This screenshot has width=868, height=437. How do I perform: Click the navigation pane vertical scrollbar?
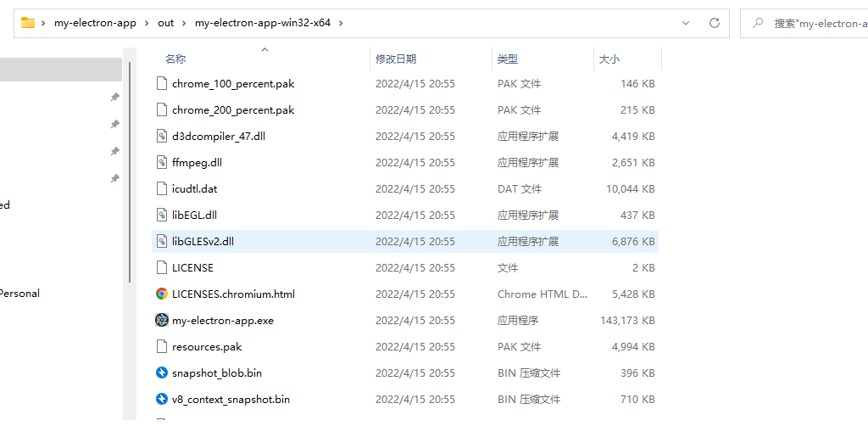pyautogui.click(x=130, y=172)
